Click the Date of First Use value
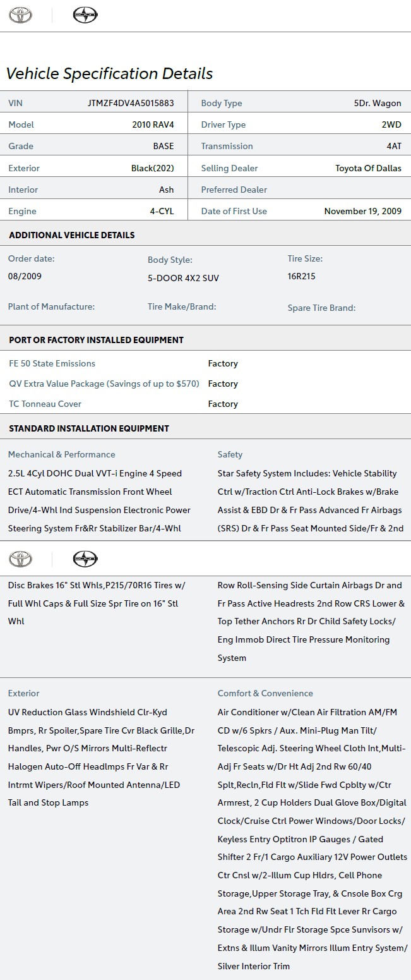Image resolution: width=411 pixels, height=980 pixels. click(362, 211)
